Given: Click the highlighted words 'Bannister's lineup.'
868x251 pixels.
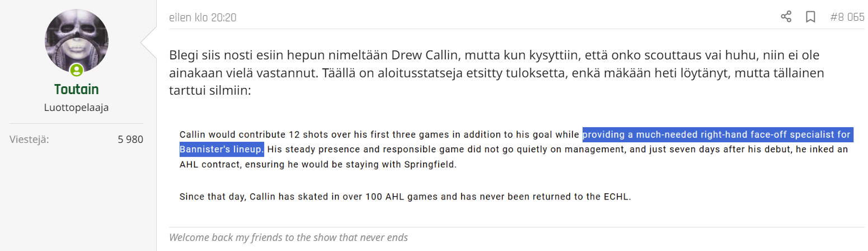Looking at the screenshot, I should point(222,150).
